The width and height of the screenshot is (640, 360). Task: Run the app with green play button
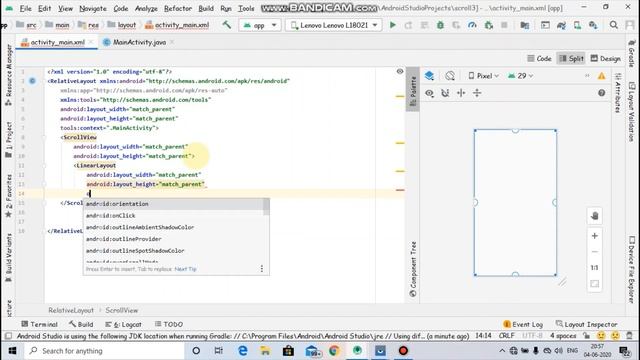(392, 25)
